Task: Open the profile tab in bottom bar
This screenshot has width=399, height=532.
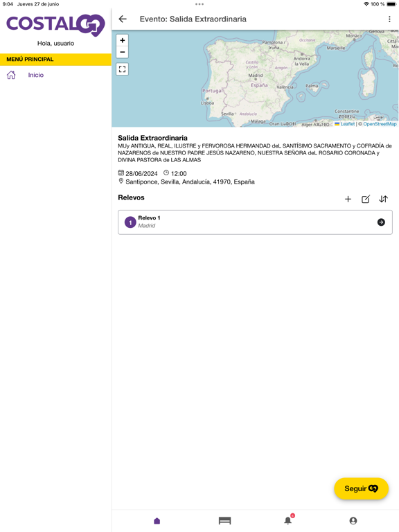Action: point(353,520)
